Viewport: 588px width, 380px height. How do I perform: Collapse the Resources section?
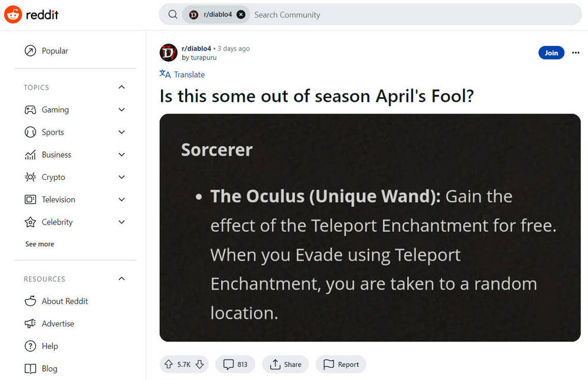coord(122,279)
